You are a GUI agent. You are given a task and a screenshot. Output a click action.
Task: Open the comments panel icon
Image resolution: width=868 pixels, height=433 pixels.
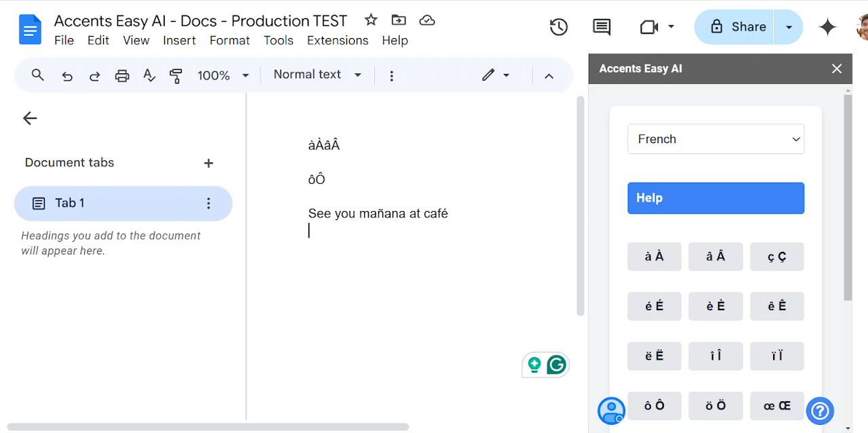[x=601, y=27]
